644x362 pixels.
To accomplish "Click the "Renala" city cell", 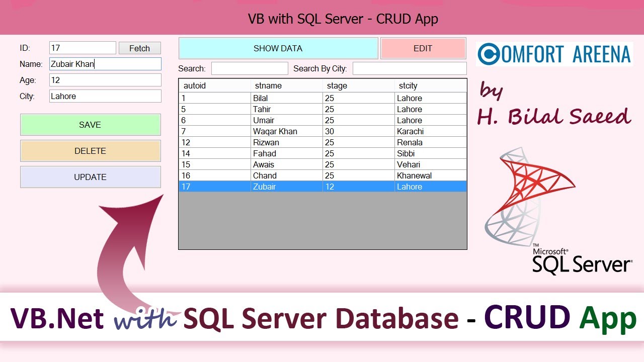I will point(431,142).
